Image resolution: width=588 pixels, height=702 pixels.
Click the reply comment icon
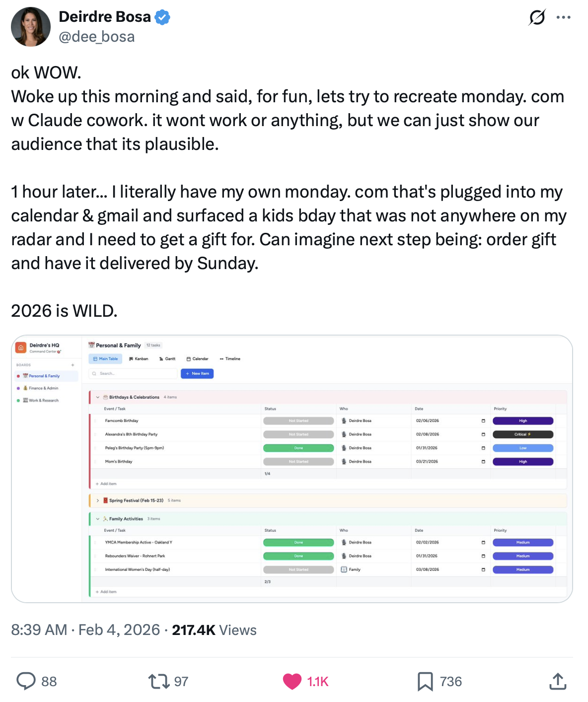pos(26,681)
